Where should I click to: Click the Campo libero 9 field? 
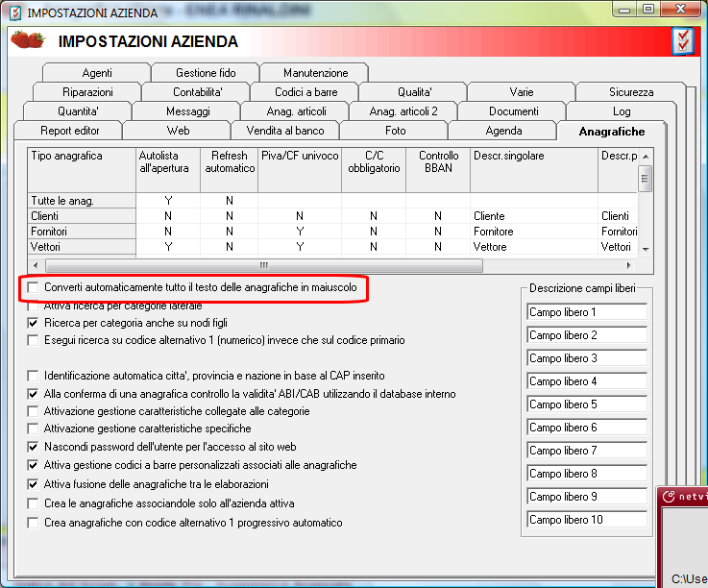click(587, 497)
